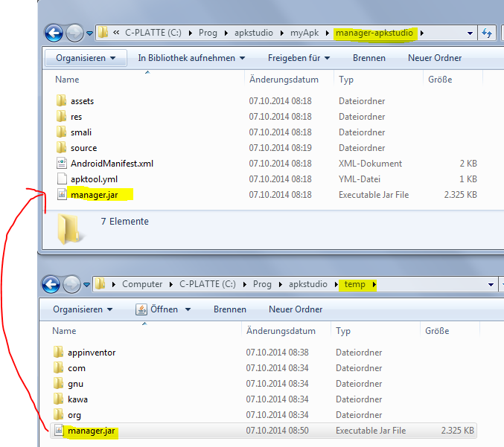Expand the Freigeben für dropdown menu
This screenshot has height=447, width=504.
[x=299, y=58]
